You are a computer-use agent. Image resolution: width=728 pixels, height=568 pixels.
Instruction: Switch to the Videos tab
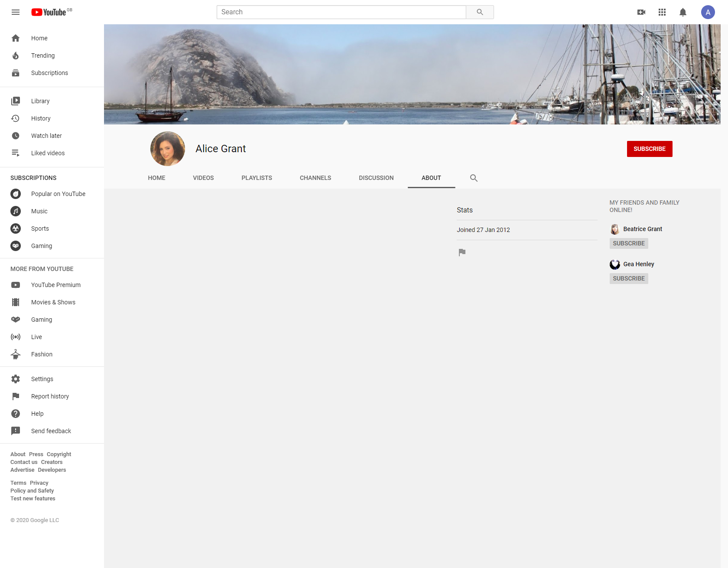click(x=203, y=178)
